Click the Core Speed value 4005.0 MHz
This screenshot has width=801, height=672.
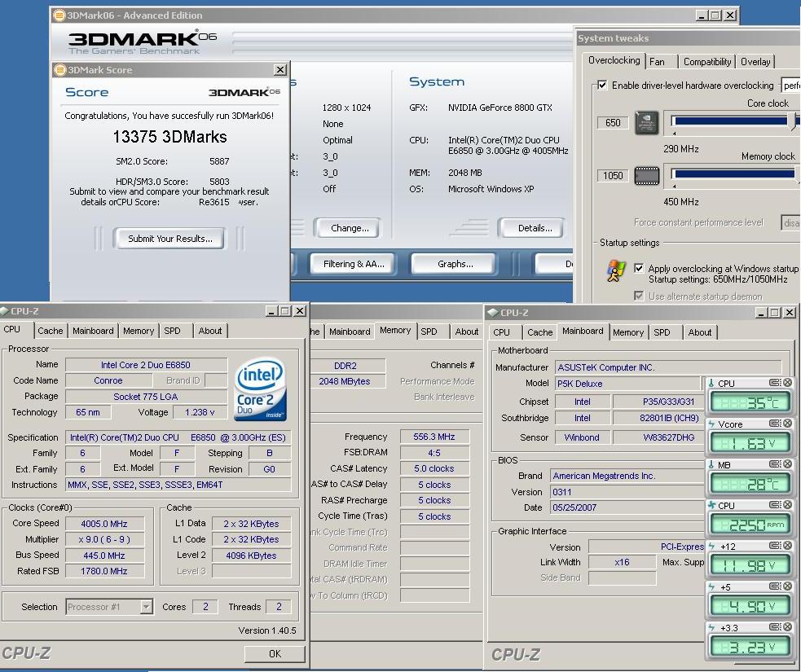(104, 524)
